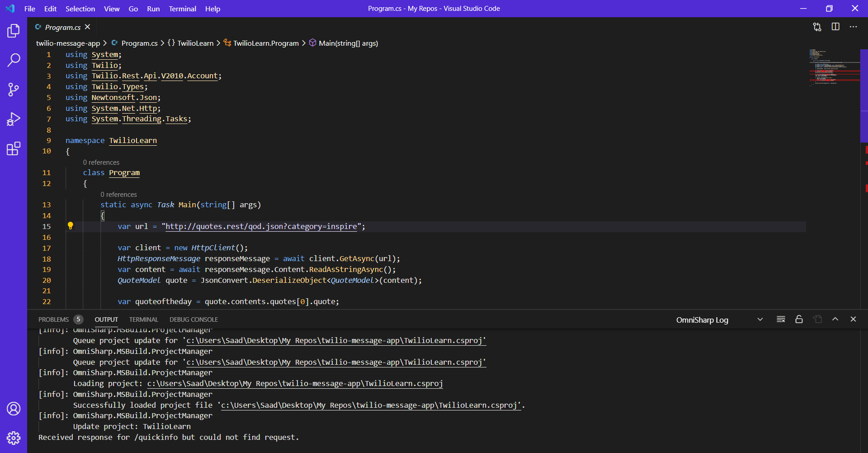This screenshot has height=453, width=868.
Task: Click the class Program name on line 11
Action: click(124, 173)
